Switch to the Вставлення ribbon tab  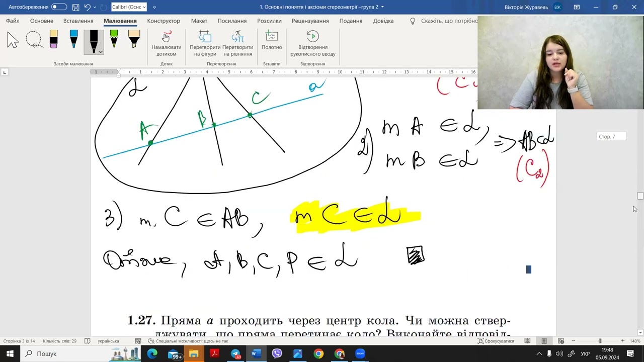point(78,21)
